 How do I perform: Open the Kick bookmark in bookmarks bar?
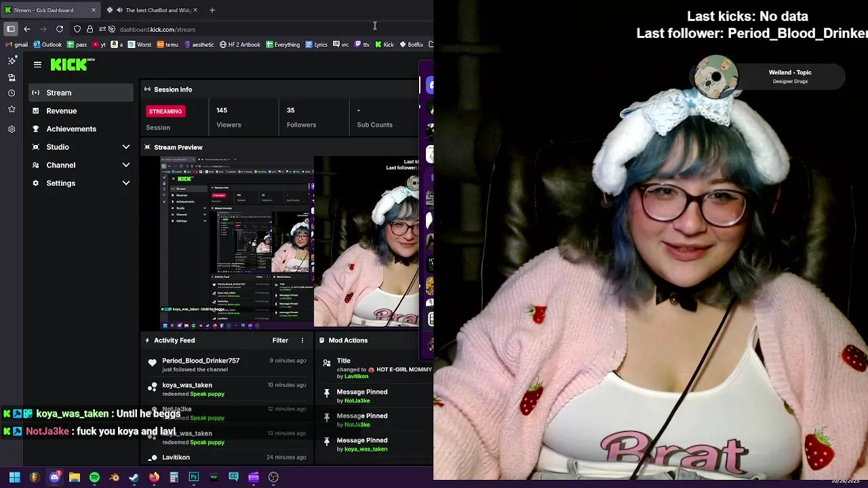coord(384,45)
